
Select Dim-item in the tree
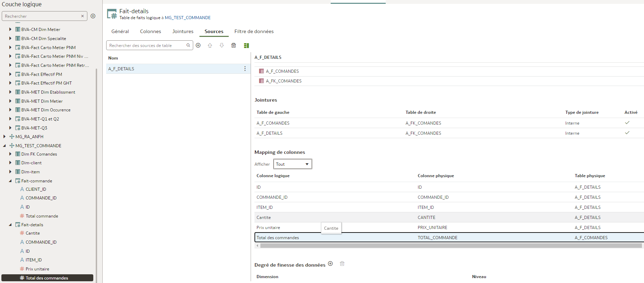pos(30,172)
